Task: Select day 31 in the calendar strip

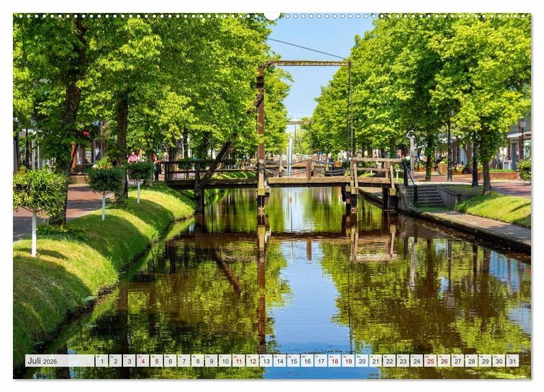Action: (513, 361)
